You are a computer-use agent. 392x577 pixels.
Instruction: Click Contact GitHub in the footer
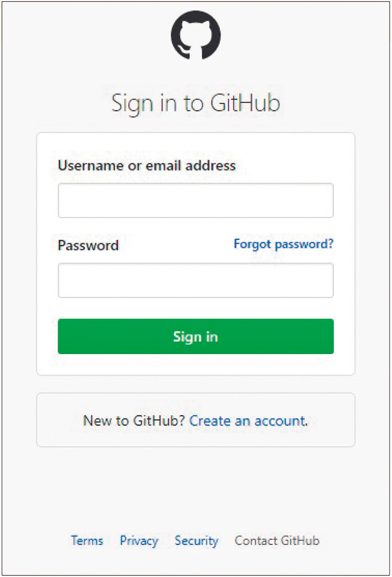pyautogui.click(x=277, y=541)
